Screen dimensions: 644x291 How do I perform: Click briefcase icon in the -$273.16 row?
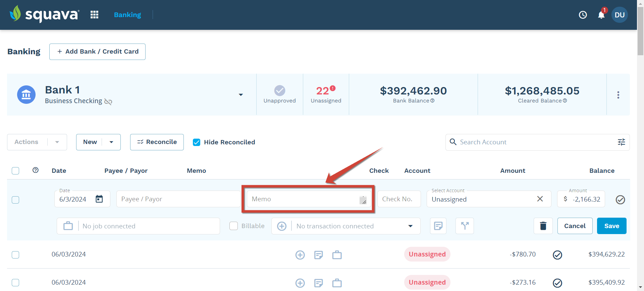point(337,283)
